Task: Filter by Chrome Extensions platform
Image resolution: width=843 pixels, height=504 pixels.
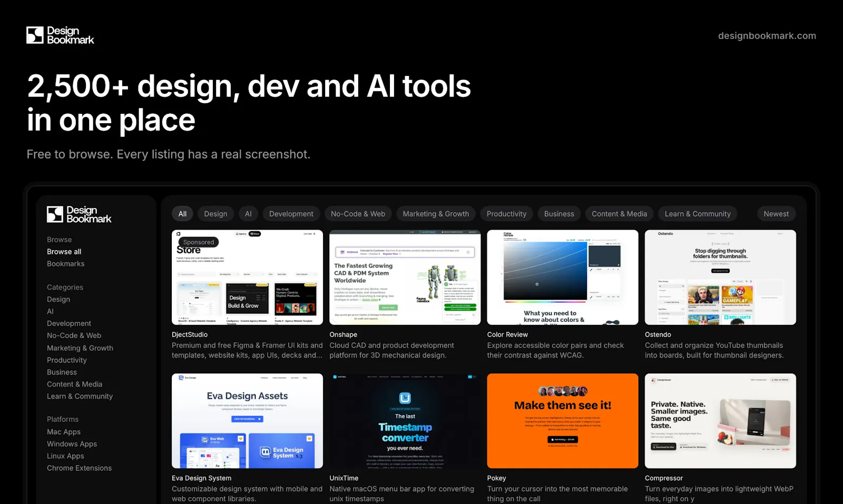Action: pos(79,468)
